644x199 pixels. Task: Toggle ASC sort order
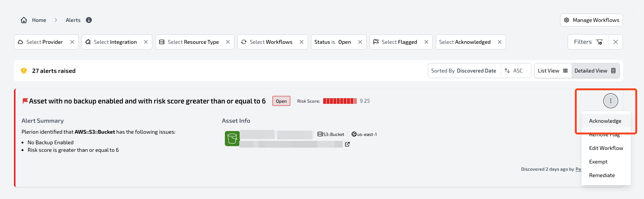point(514,71)
